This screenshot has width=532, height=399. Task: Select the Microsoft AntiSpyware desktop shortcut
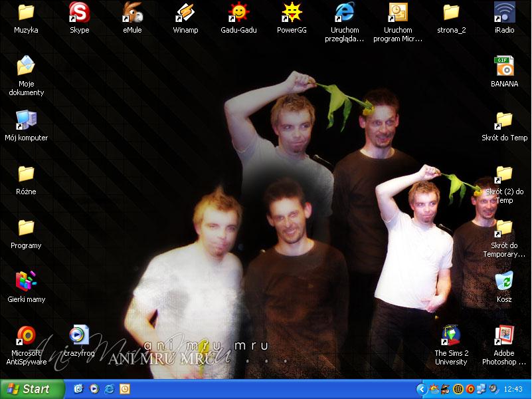(x=26, y=345)
